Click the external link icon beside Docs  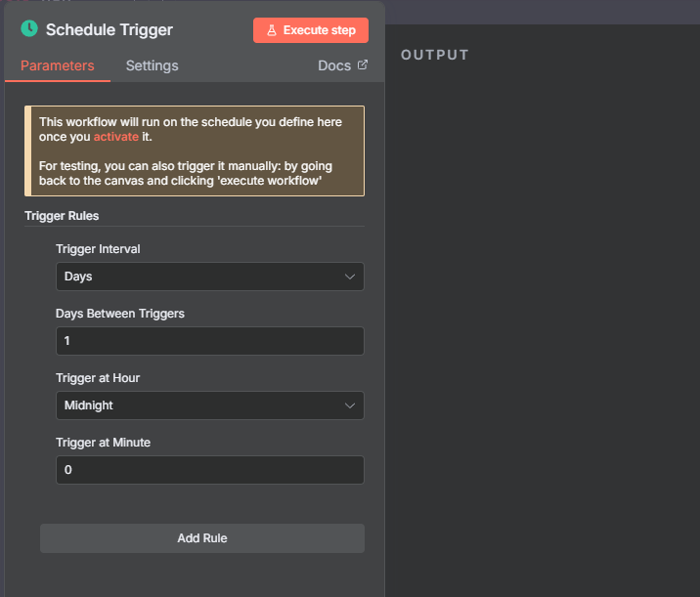click(363, 65)
